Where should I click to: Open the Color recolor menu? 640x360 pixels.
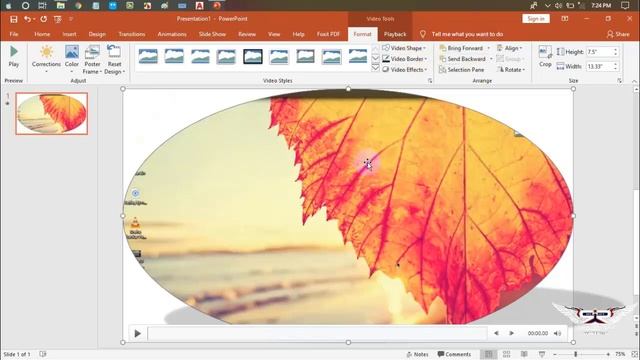point(72,59)
